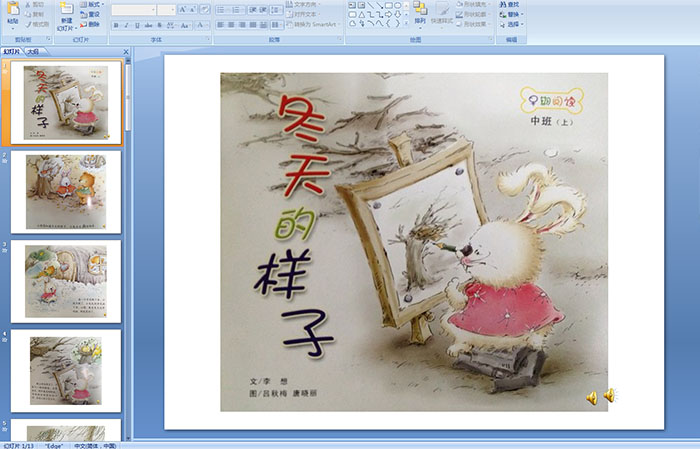
Task: Open the Font size combo box
Action: pyautogui.click(x=166, y=10)
